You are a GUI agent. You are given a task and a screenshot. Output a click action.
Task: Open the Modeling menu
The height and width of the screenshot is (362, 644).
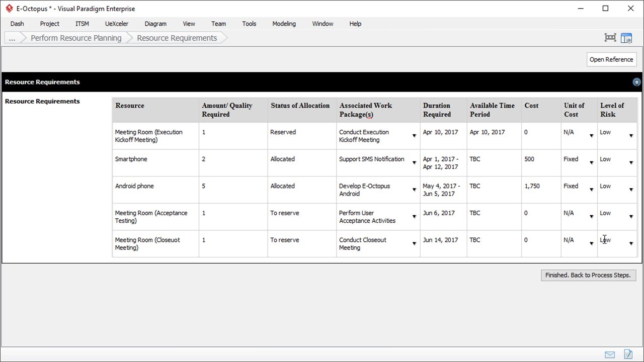click(284, 24)
